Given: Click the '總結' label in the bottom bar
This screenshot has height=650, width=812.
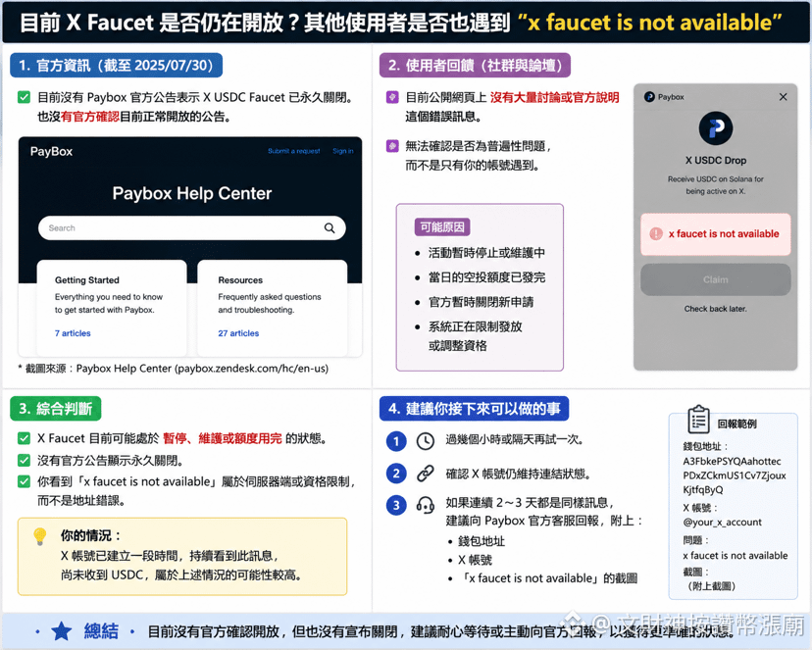Looking at the screenshot, I should click(x=101, y=631).
